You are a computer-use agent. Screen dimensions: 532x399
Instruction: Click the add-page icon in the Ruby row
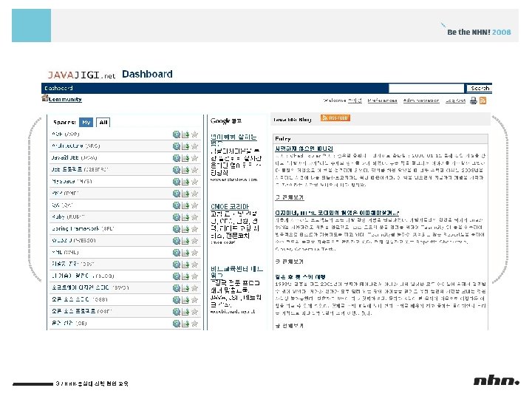[185, 217]
